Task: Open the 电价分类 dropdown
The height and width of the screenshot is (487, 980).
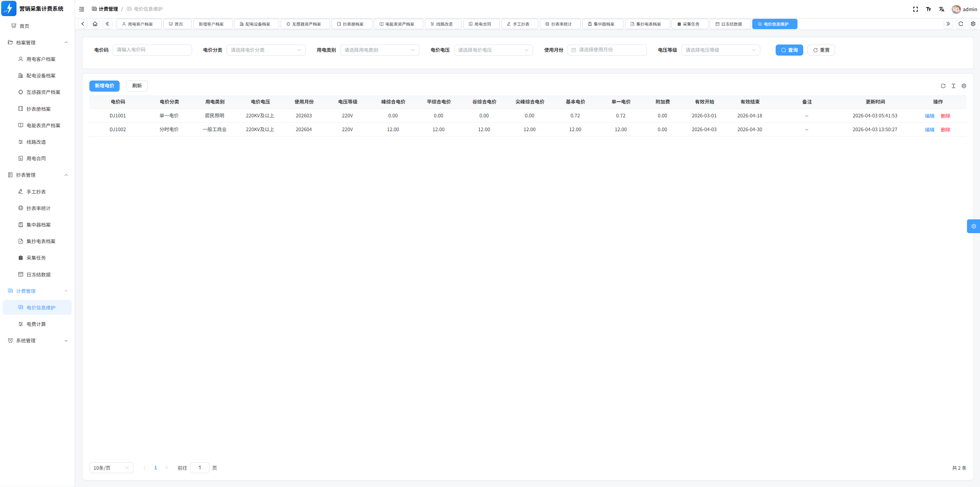Action: coord(266,50)
